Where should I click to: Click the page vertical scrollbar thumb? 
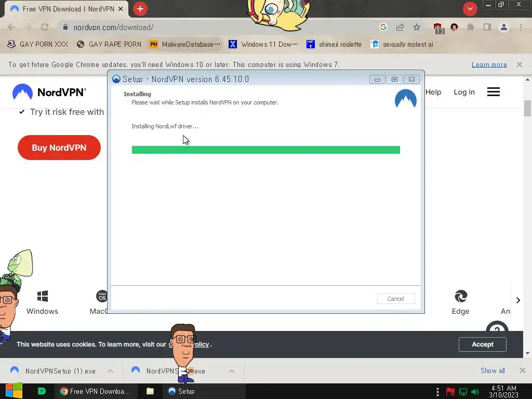pyautogui.click(x=528, y=108)
